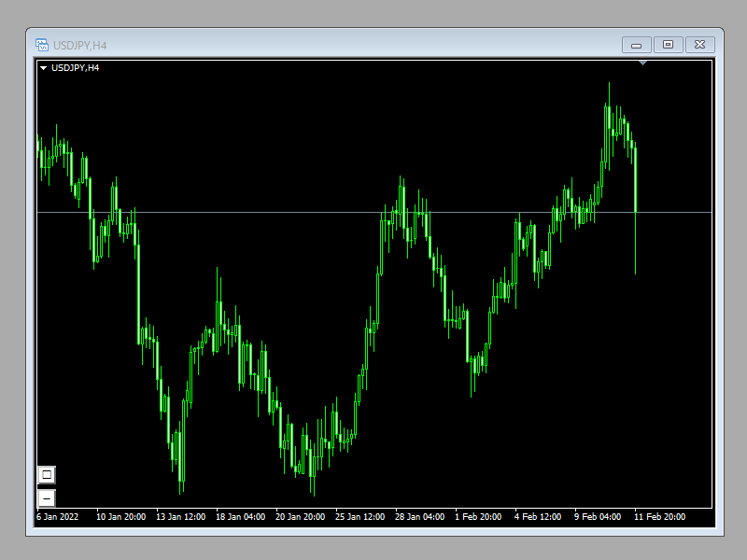This screenshot has height=560, width=747.
Task: Click the 1 Feb 20:00 time label
Action: 478,516
